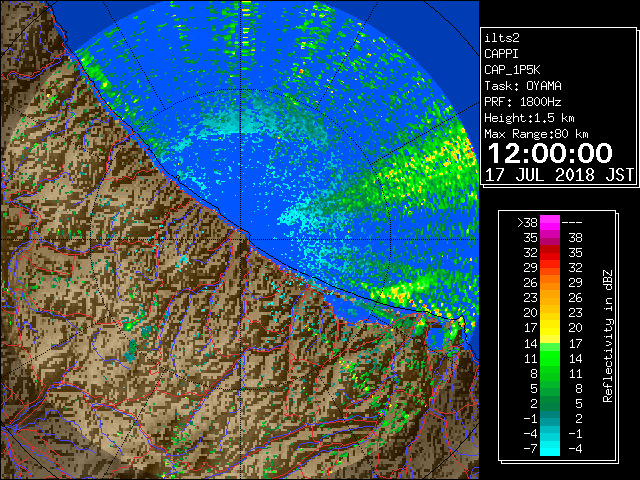Click the magenta >38 dBZ color swatch
The image size is (640, 480).
click(550, 222)
